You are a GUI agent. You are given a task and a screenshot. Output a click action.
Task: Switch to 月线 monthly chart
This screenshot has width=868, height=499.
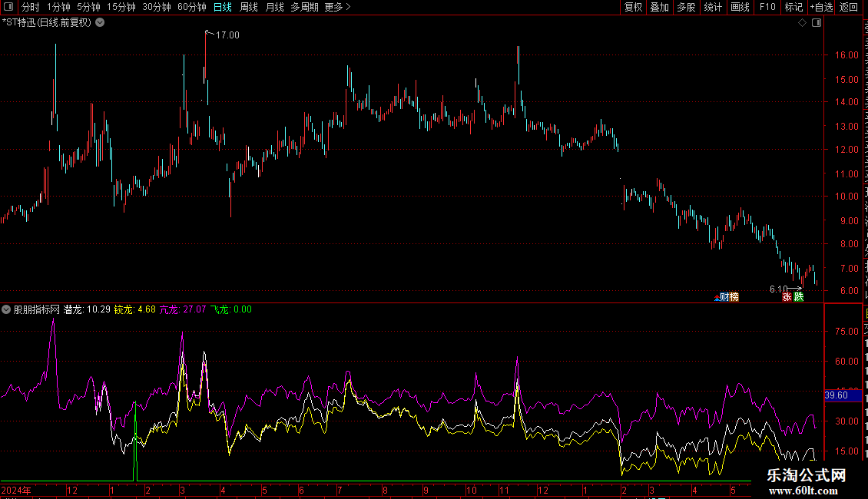(x=274, y=7)
